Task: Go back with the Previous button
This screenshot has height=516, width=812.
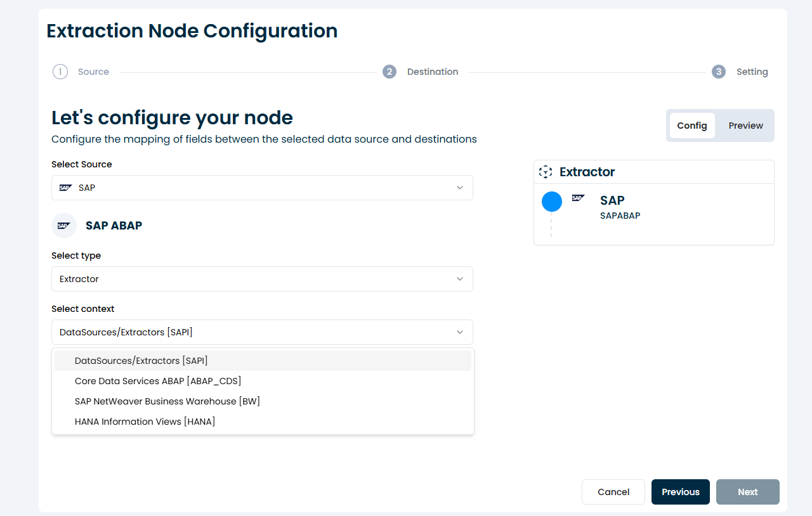Action: coord(680,492)
